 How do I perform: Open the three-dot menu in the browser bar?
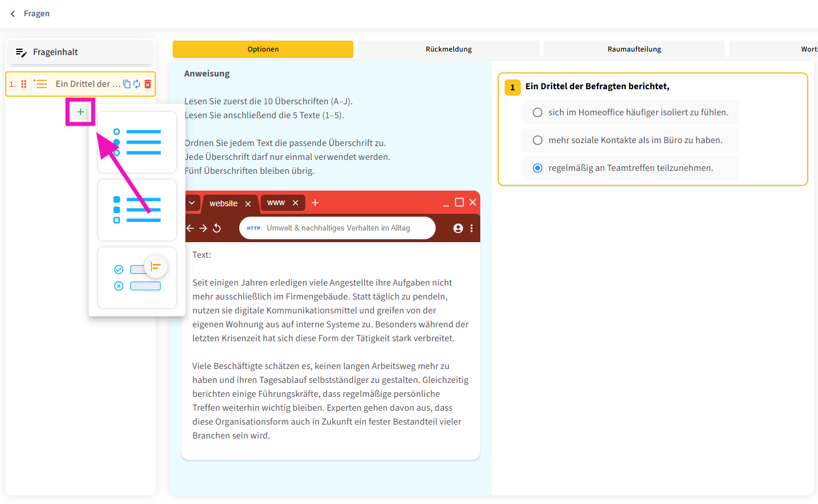[472, 228]
